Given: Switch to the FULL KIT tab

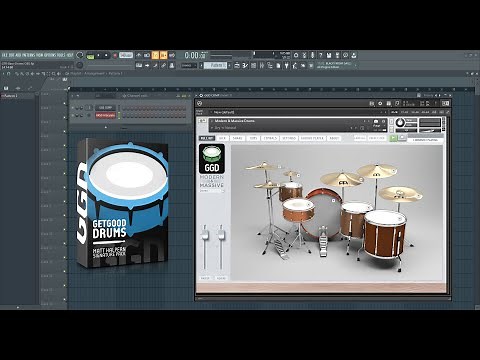Looking at the screenshot, I should click(x=207, y=138).
